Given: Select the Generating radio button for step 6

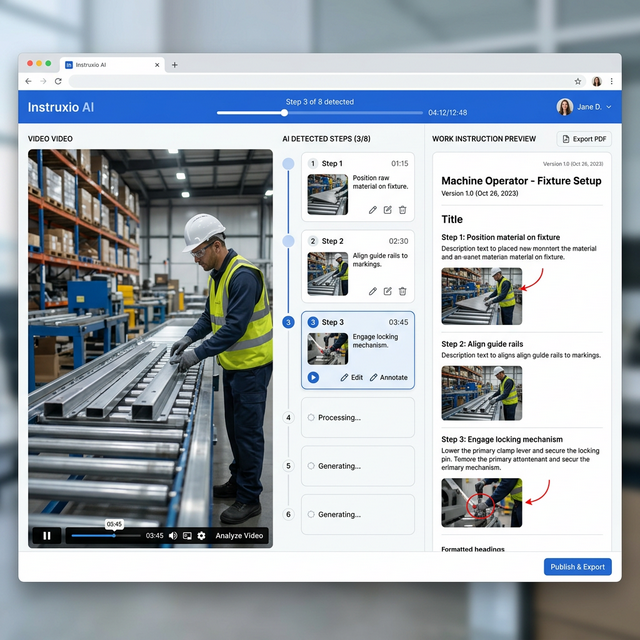Looking at the screenshot, I should point(311,514).
